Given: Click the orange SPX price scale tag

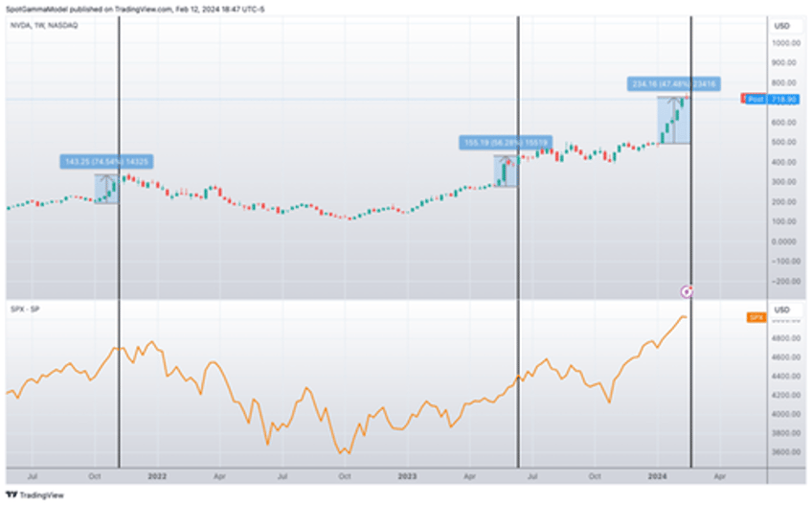Looking at the screenshot, I should point(756,317).
